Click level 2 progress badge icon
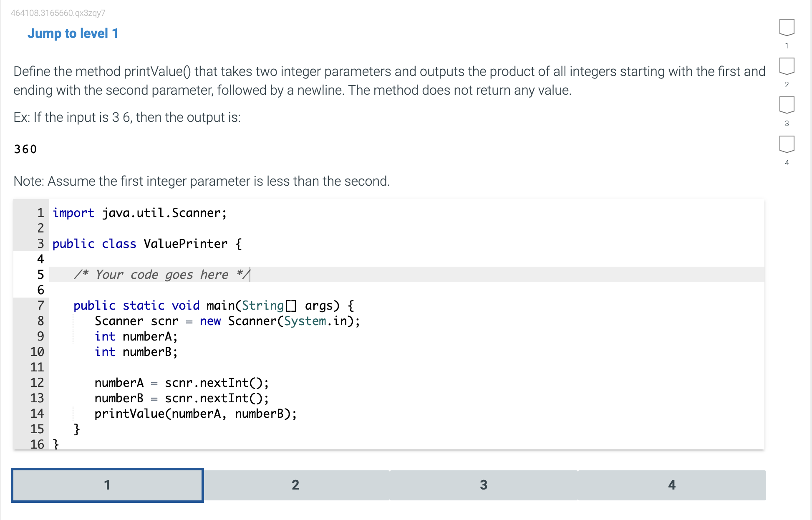 coord(787,66)
